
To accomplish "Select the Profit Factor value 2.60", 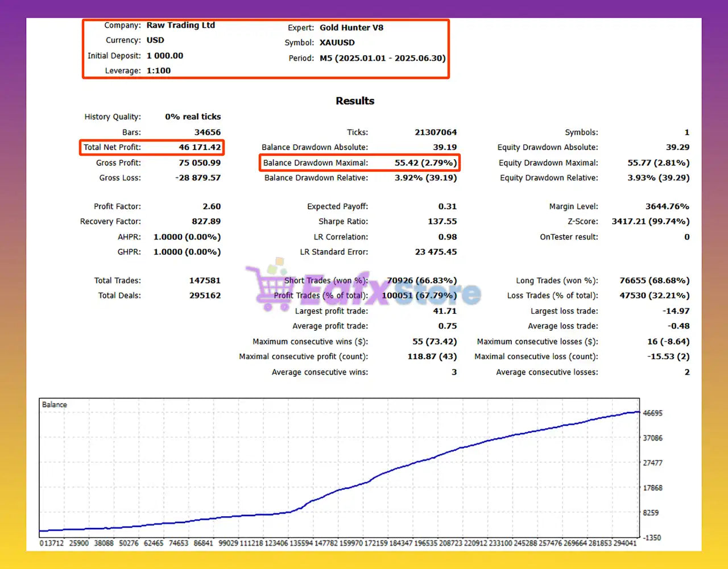I will 213,206.
